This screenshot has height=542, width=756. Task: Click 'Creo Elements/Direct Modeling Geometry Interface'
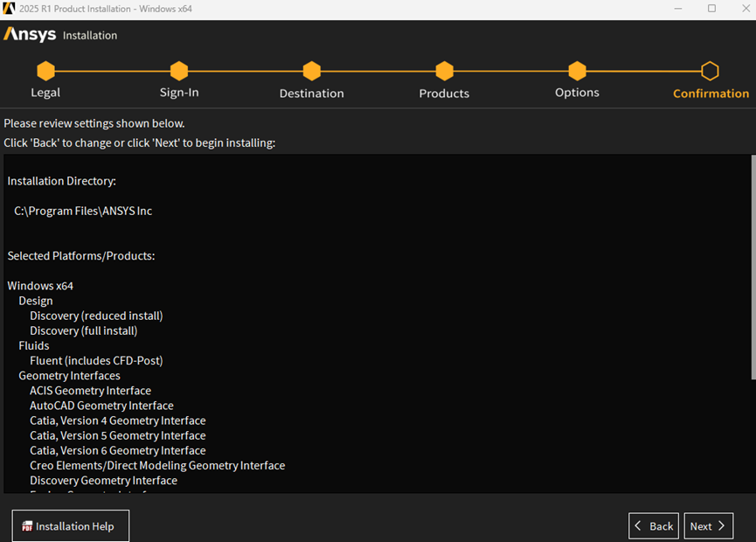pyautogui.click(x=157, y=465)
